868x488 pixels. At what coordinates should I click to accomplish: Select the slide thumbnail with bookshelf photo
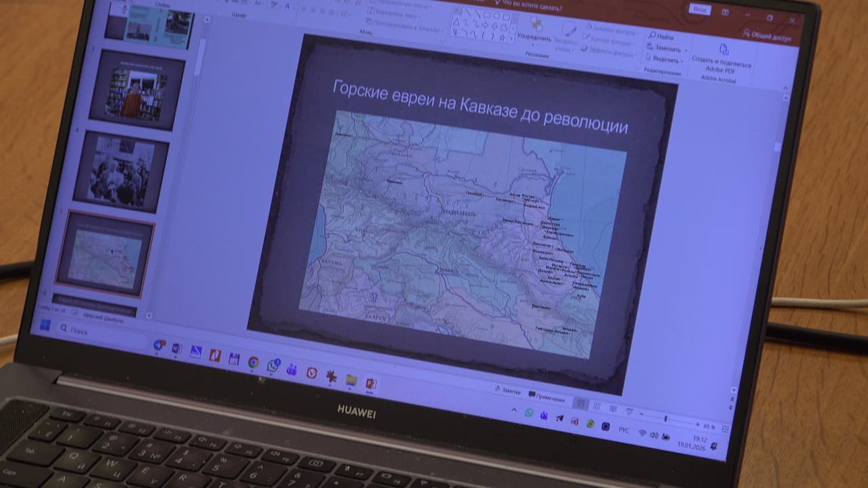point(136,90)
